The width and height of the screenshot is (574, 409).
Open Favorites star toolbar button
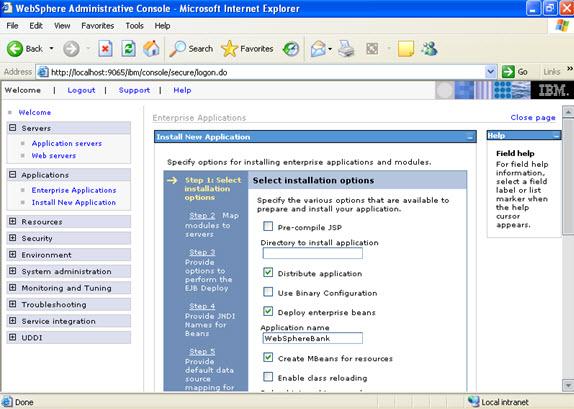click(247, 49)
